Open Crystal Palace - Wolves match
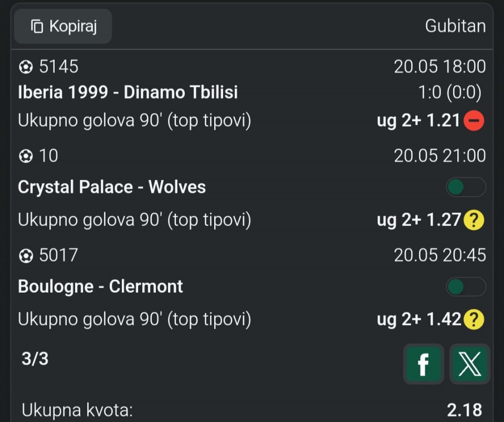 112,187
